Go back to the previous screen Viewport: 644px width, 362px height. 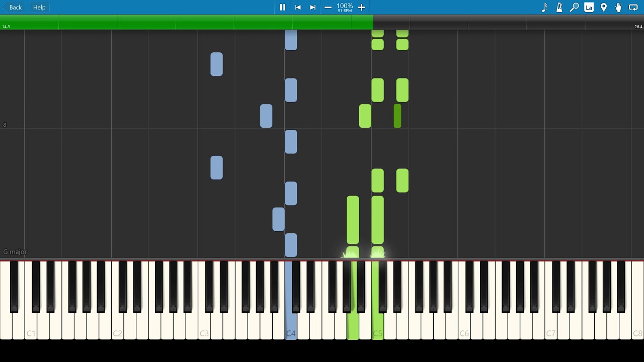pos(13,7)
